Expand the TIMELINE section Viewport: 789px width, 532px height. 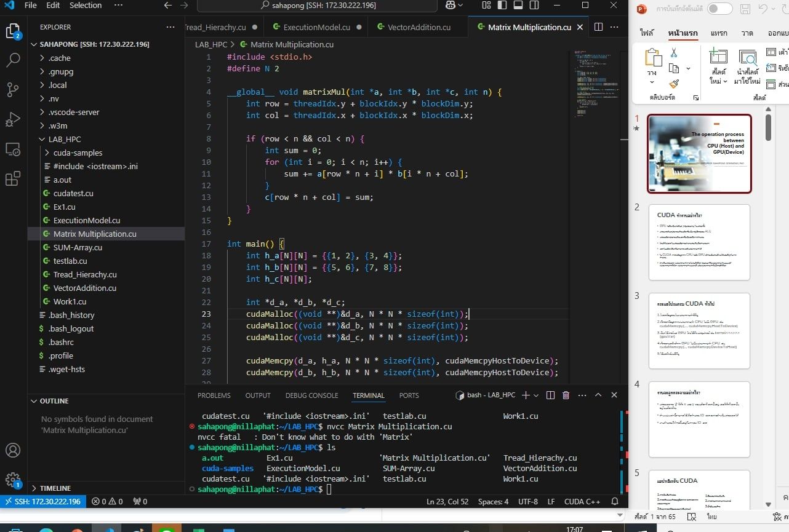tap(55, 488)
